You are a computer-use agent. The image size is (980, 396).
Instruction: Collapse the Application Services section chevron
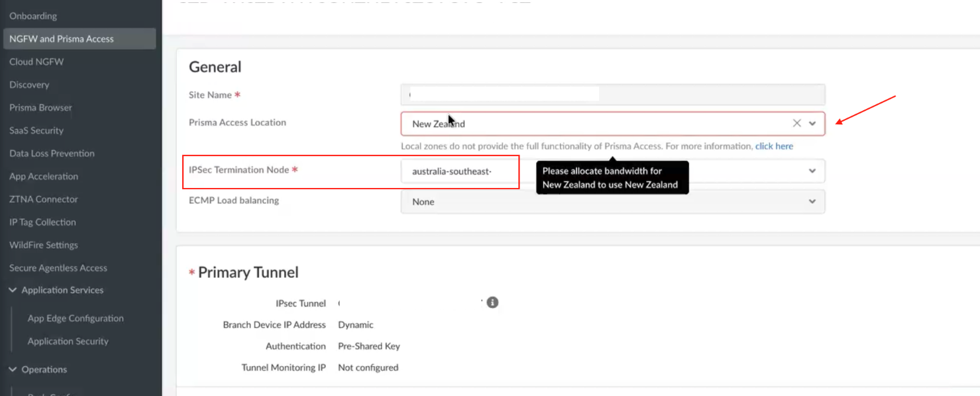tap(12, 290)
